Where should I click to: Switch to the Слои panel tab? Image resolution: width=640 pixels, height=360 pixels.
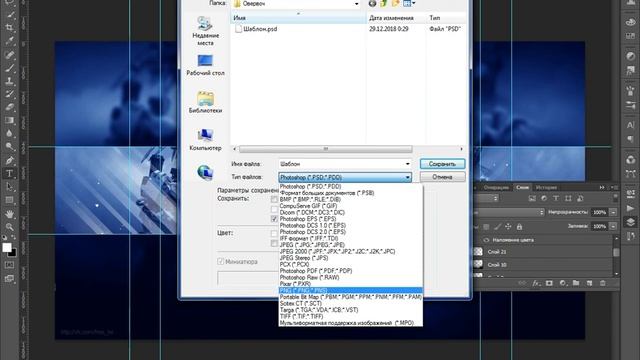tap(522, 188)
